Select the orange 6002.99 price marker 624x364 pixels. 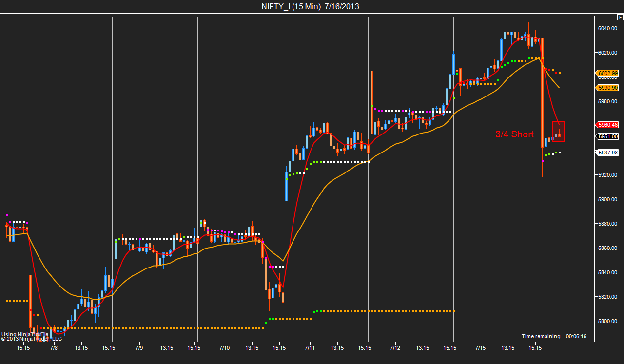[x=607, y=74]
